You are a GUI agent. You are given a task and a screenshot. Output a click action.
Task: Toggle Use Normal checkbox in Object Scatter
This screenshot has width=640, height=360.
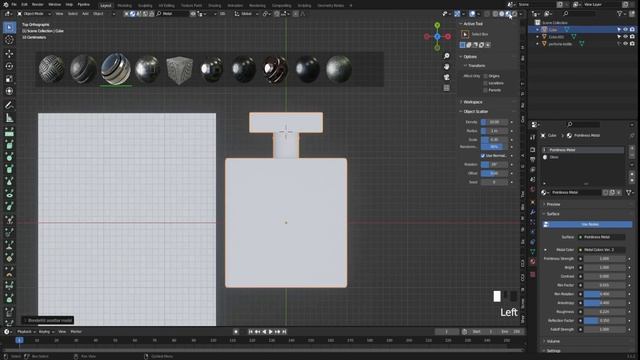483,156
